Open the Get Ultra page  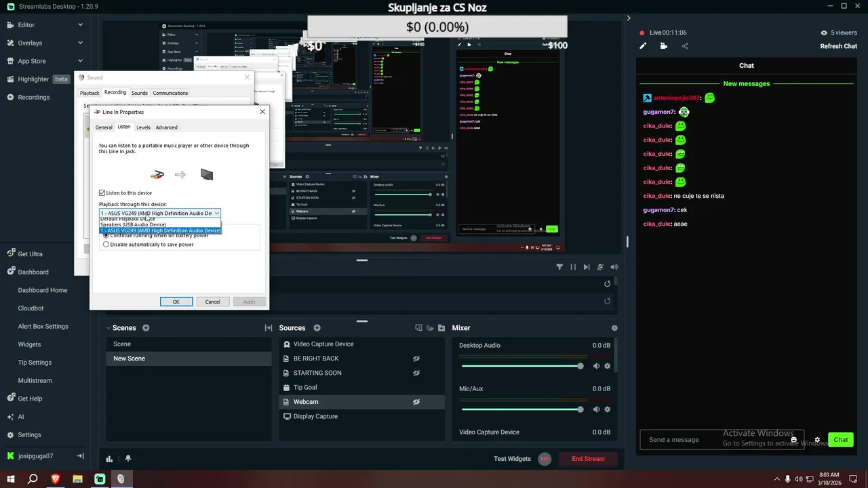(30, 253)
